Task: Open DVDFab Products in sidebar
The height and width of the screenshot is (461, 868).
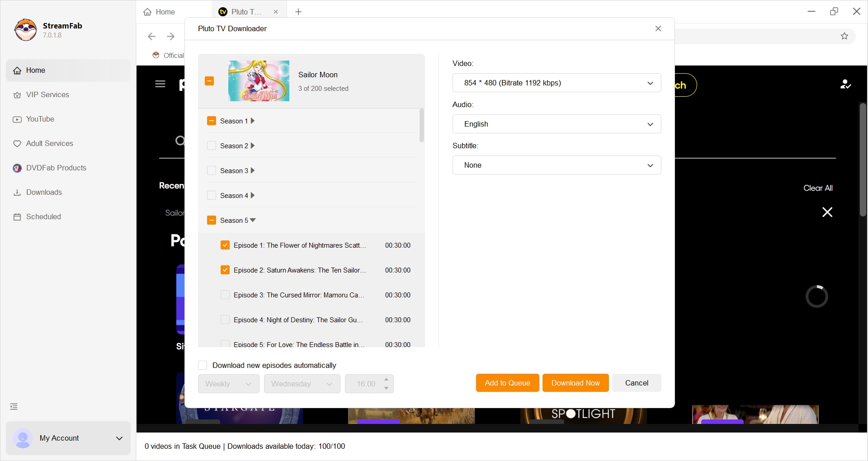Action: [x=68, y=168]
